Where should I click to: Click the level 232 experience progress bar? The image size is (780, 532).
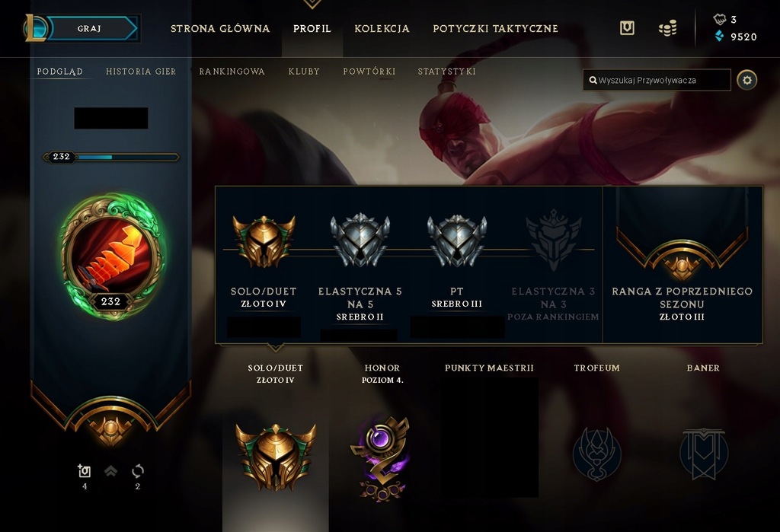coord(111,157)
